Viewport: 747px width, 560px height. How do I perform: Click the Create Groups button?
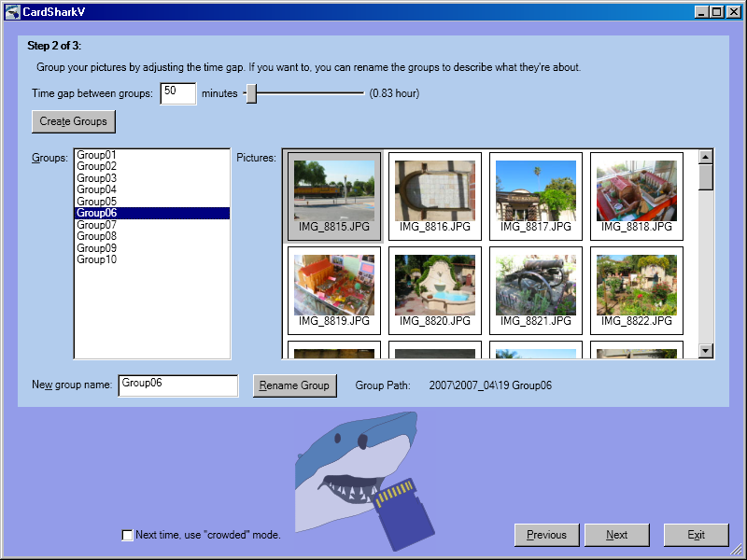(x=74, y=121)
